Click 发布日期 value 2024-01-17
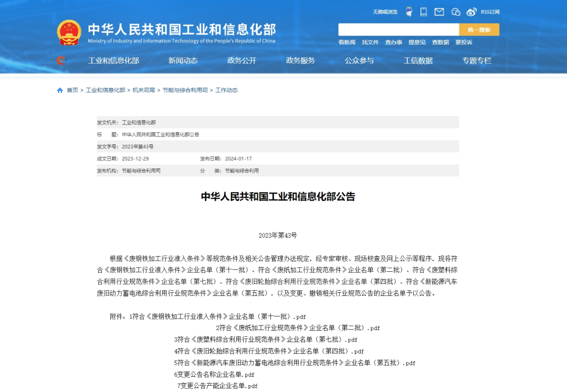This screenshot has height=392, width=567. point(238,158)
